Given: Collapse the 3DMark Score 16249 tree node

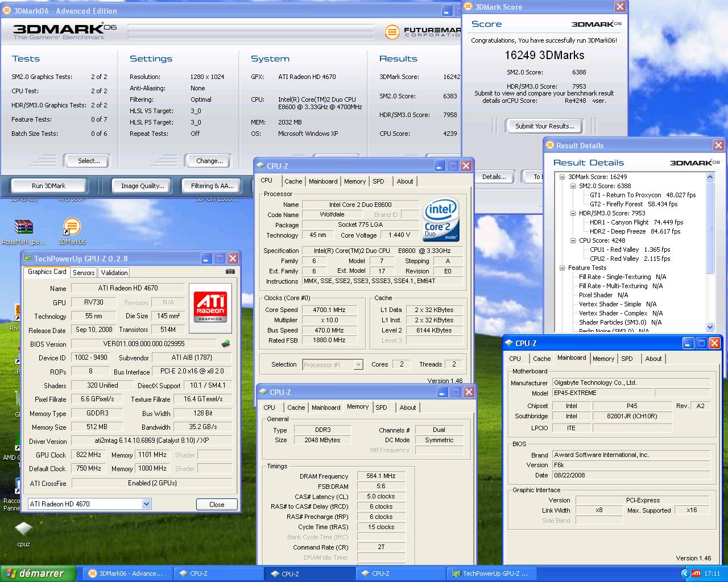Looking at the screenshot, I should (562, 177).
